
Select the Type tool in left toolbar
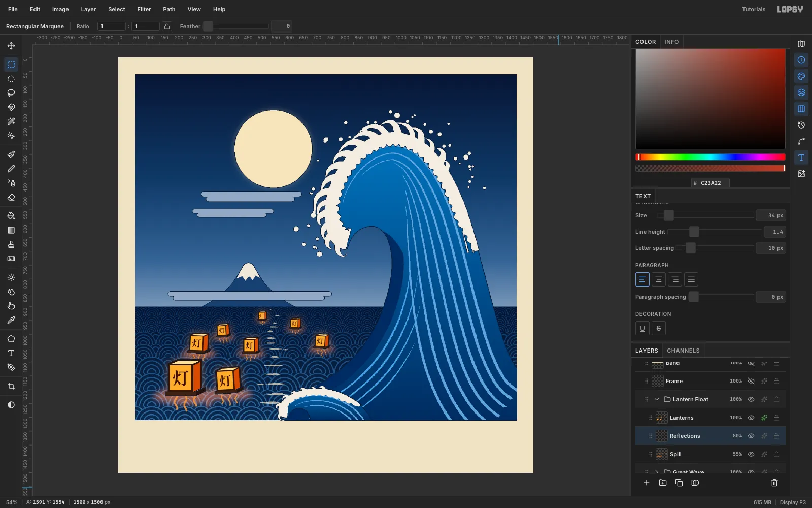[11, 353]
